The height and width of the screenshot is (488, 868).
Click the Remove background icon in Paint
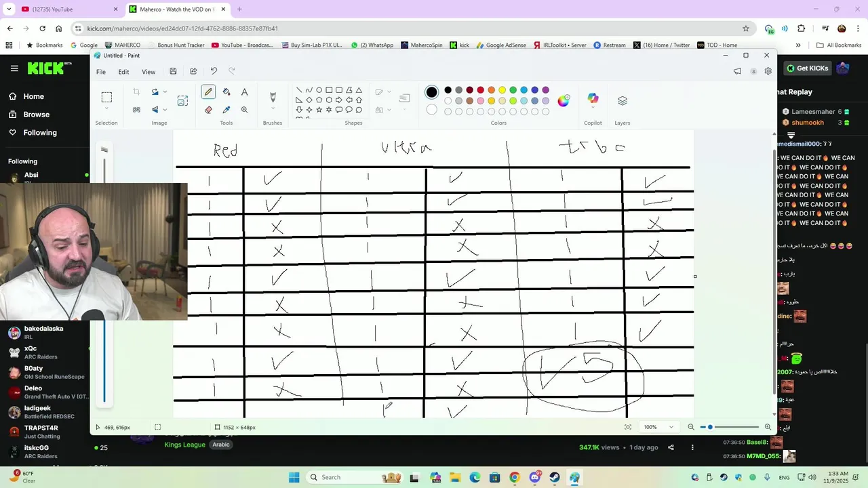136,110
